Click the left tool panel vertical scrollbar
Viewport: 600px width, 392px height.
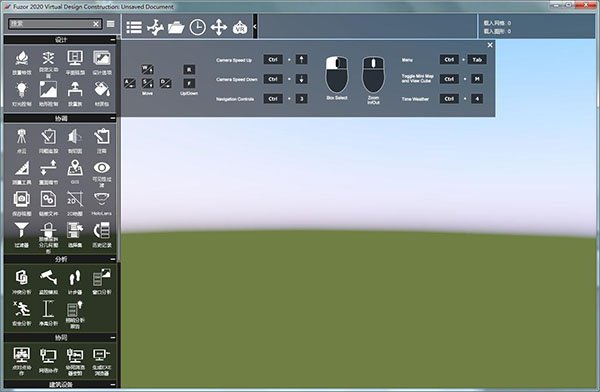[x=119, y=150]
